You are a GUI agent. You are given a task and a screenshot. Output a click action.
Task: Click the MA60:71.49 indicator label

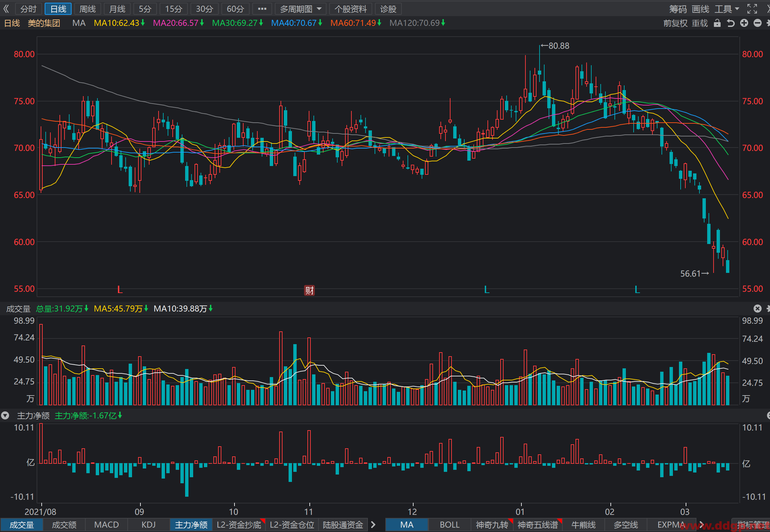(356, 23)
